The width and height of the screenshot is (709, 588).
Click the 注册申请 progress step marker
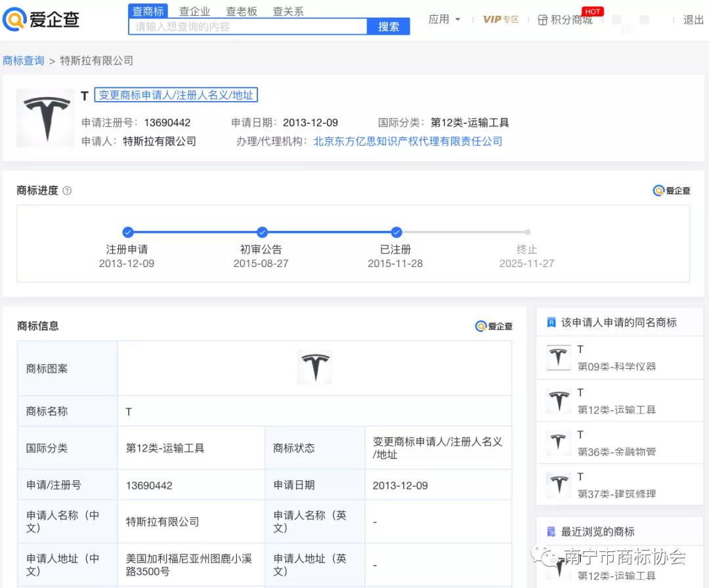128,232
